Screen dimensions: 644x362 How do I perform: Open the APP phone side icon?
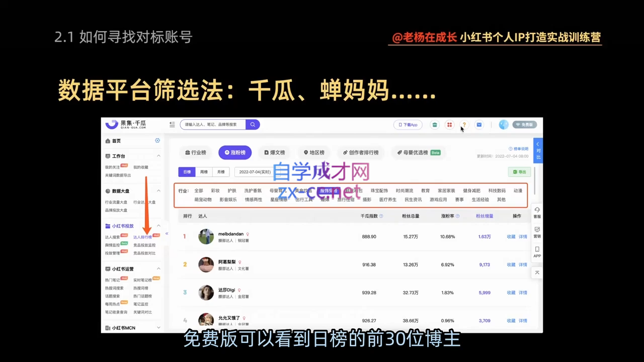click(x=537, y=252)
